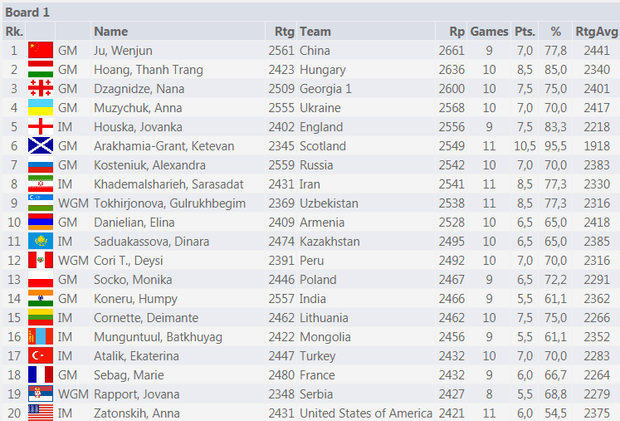This screenshot has height=421, width=620.
Task: Click the Team column header
Action: 315,32
